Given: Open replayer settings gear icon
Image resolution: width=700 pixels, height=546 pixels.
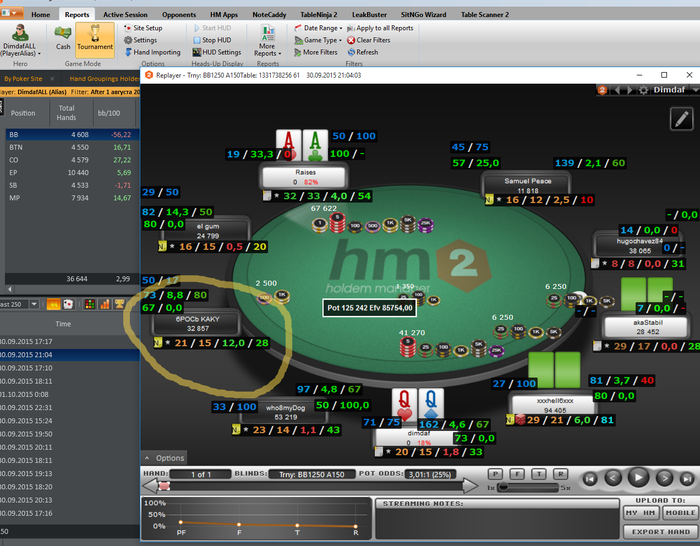Looking at the screenshot, I should click(x=643, y=90).
